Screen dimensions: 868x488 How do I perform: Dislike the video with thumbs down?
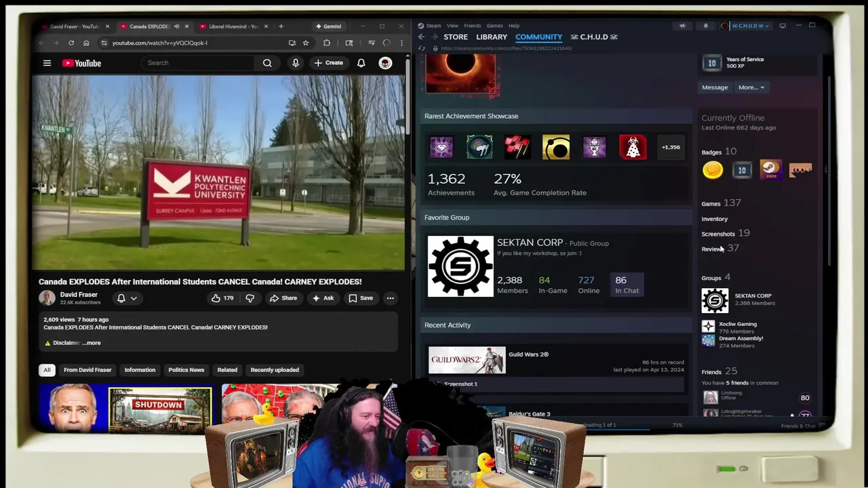click(x=250, y=298)
